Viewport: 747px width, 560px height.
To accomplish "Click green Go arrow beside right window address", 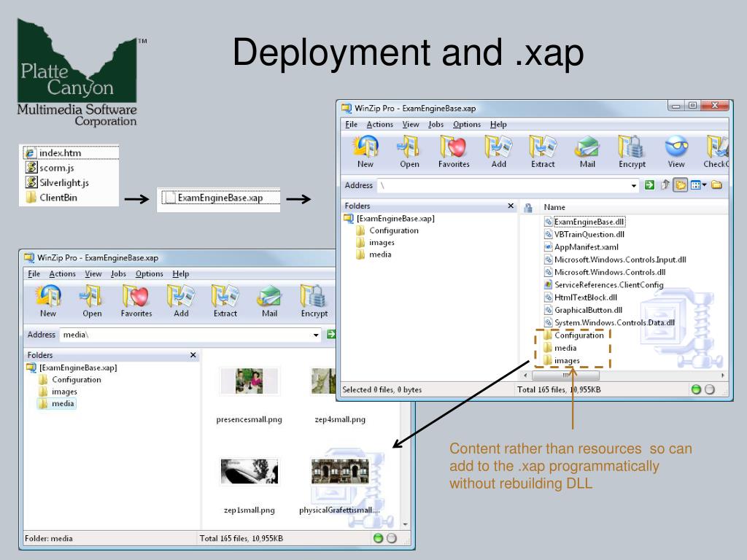I will (x=649, y=184).
